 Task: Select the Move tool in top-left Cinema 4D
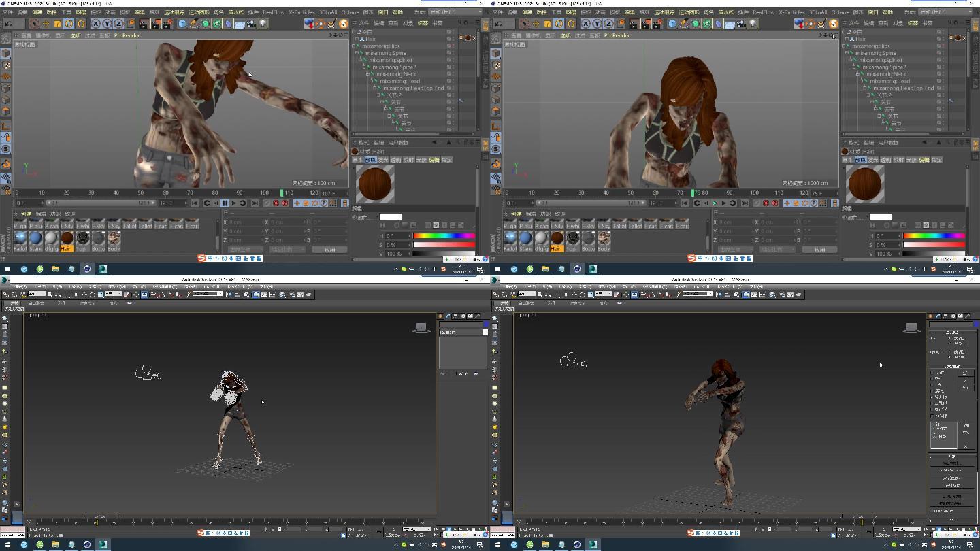coord(46,24)
